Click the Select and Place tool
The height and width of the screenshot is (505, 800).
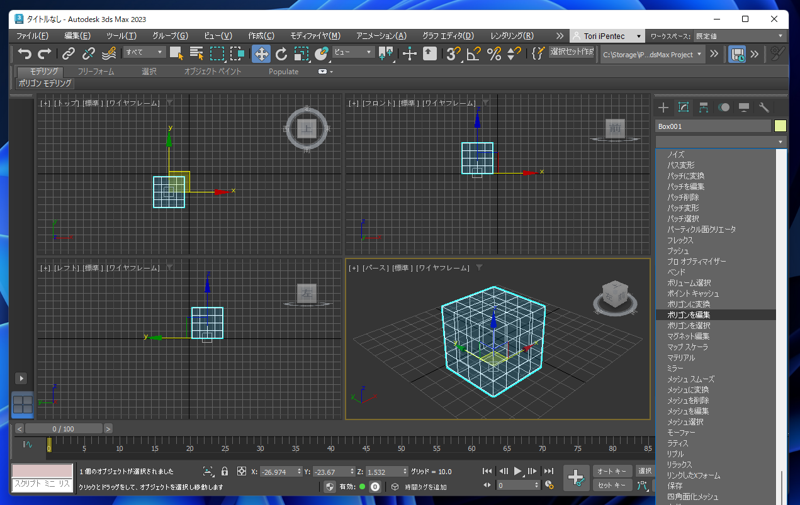321,54
